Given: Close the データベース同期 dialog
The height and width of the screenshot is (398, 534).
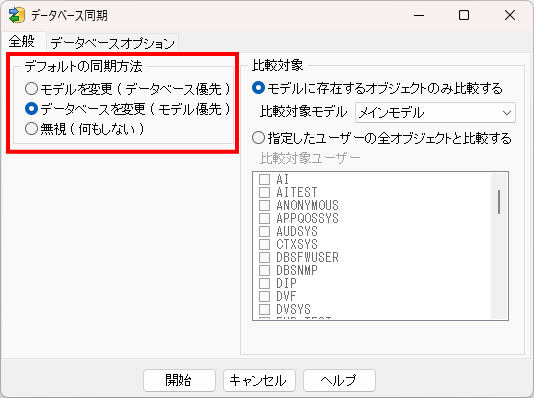Looking at the screenshot, I should [x=510, y=15].
